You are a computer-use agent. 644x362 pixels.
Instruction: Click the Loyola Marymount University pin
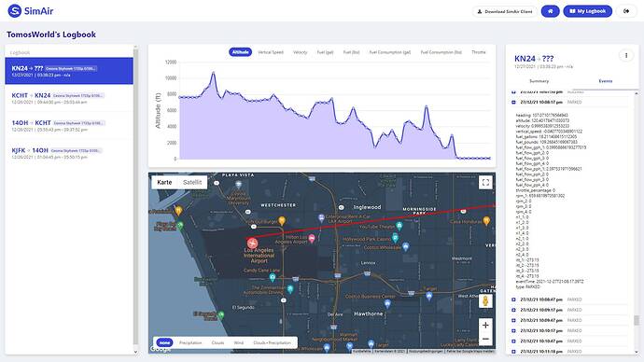pos(239,185)
